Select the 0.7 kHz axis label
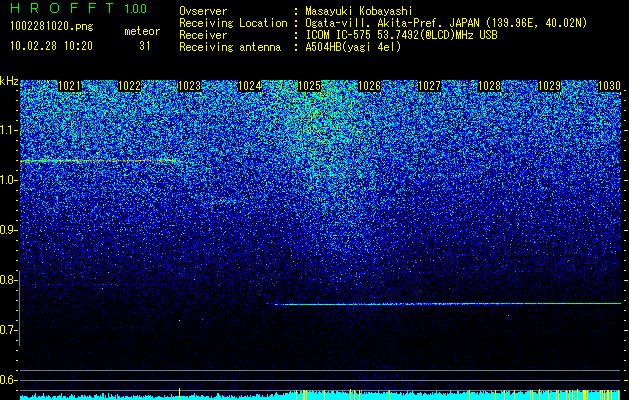The height and width of the screenshot is (400, 629). [x=9, y=330]
